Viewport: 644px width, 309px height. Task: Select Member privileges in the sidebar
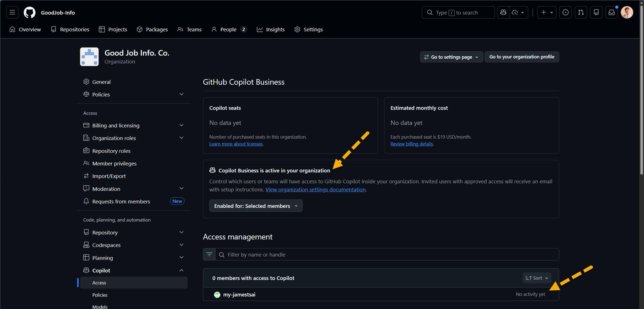click(x=114, y=164)
